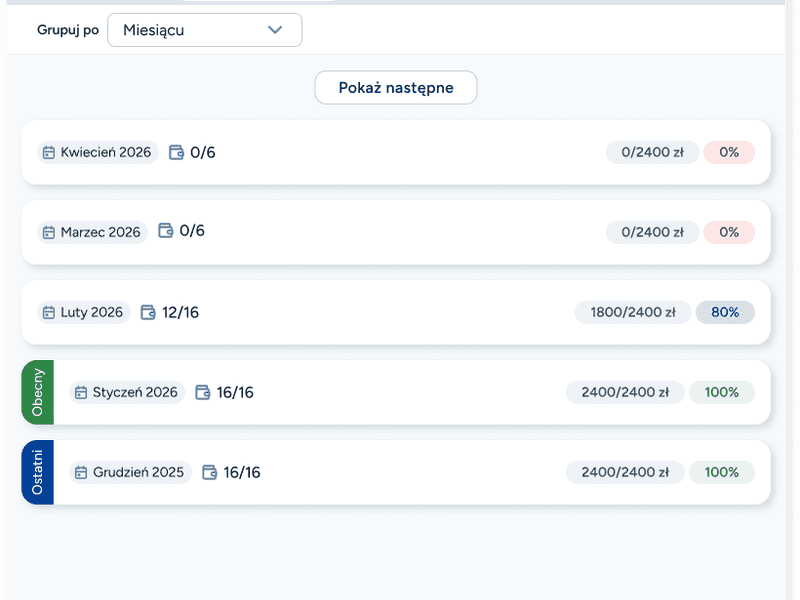Click 100% badge in Styczeń 2026 row
This screenshot has height=600, width=800.
(722, 392)
